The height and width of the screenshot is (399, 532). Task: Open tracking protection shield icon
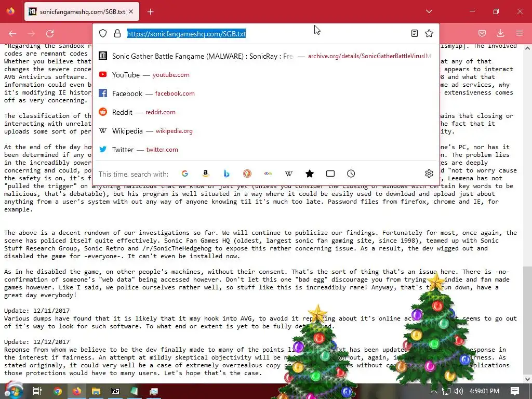103,33
